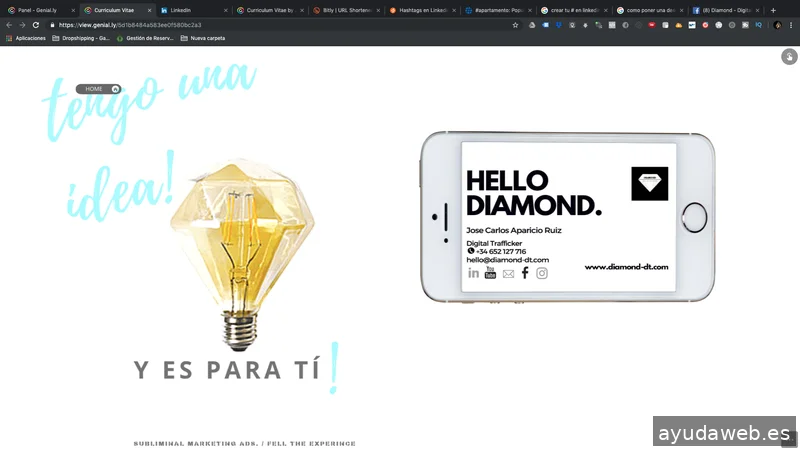Switch to the Diamond Facebook tab
This screenshot has height=450, width=800.
click(727, 10)
